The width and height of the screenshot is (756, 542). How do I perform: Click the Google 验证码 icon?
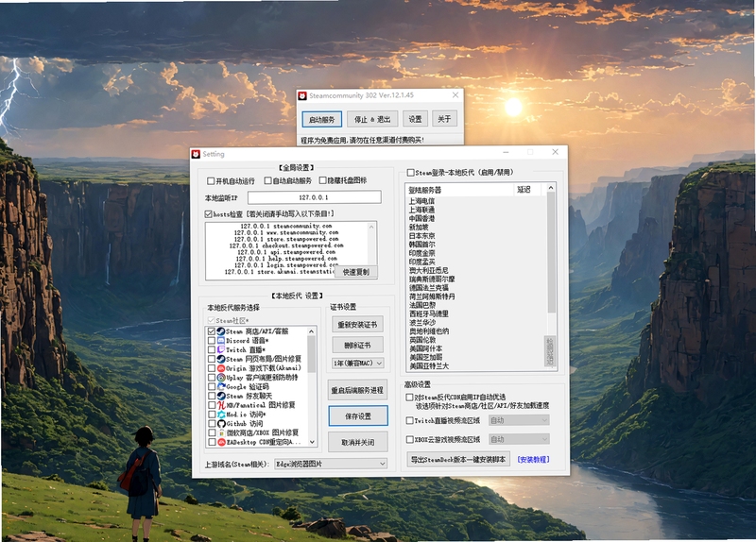pyautogui.click(x=221, y=386)
